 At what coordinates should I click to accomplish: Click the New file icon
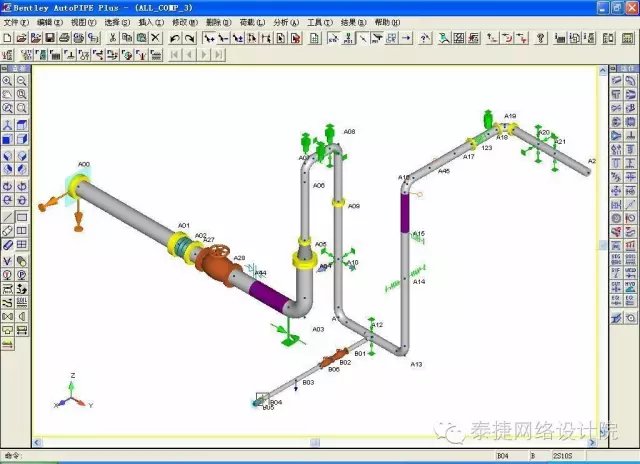pos(7,38)
